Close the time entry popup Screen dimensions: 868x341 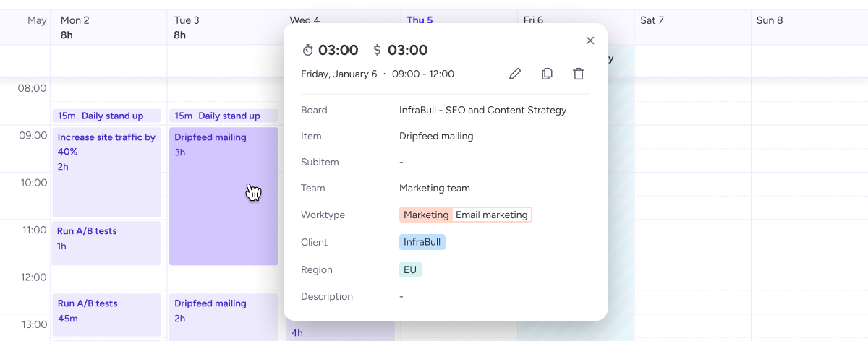pos(590,40)
